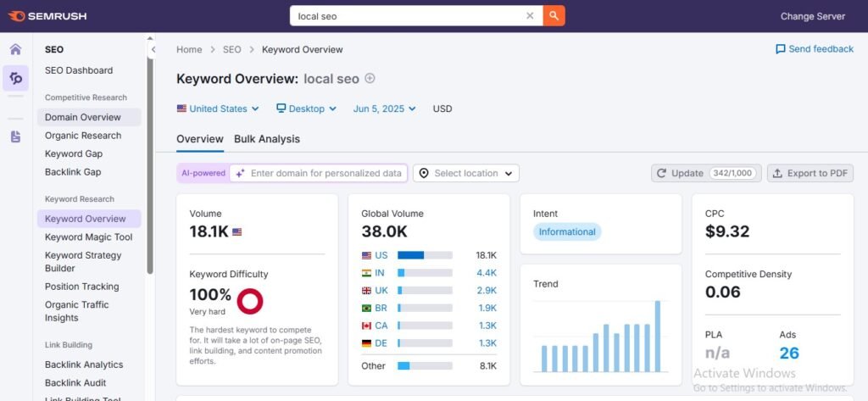Click the Germany flag in Global Volume
Viewport: 868px width, 401px height.
tap(366, 343)
